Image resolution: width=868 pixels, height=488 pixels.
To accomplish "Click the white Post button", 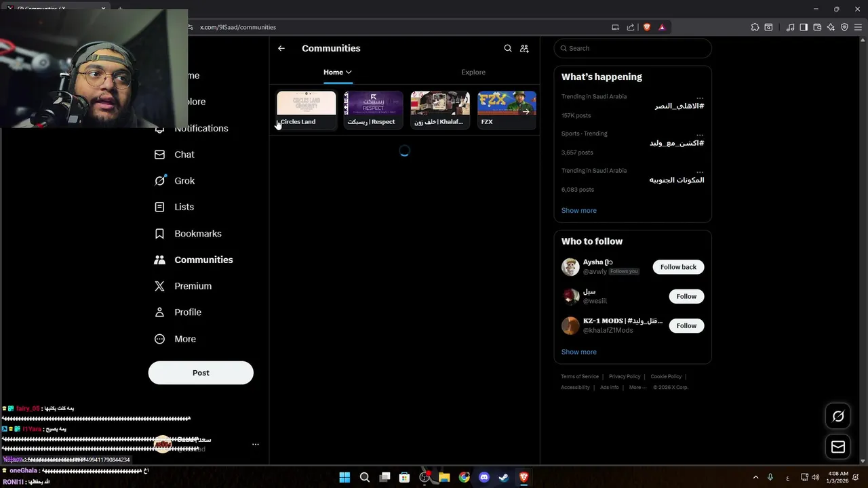I will pyautogui.click(x=201, y=373).
